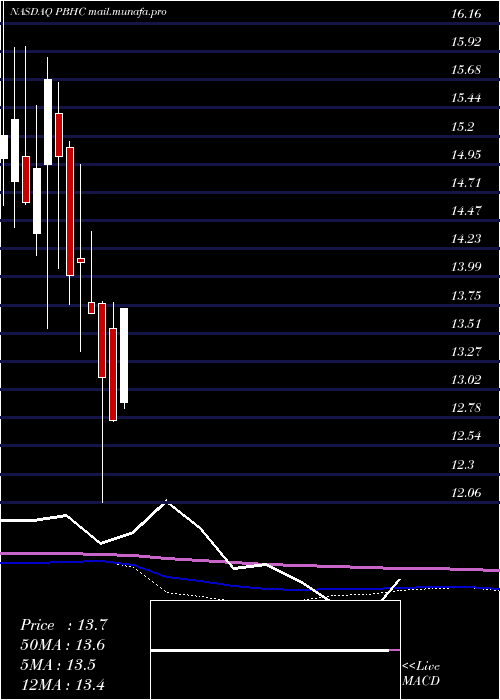Select the 15.44 price axis label
The height and width of the screenshot is (700, 500).
[x=466, y=98]
